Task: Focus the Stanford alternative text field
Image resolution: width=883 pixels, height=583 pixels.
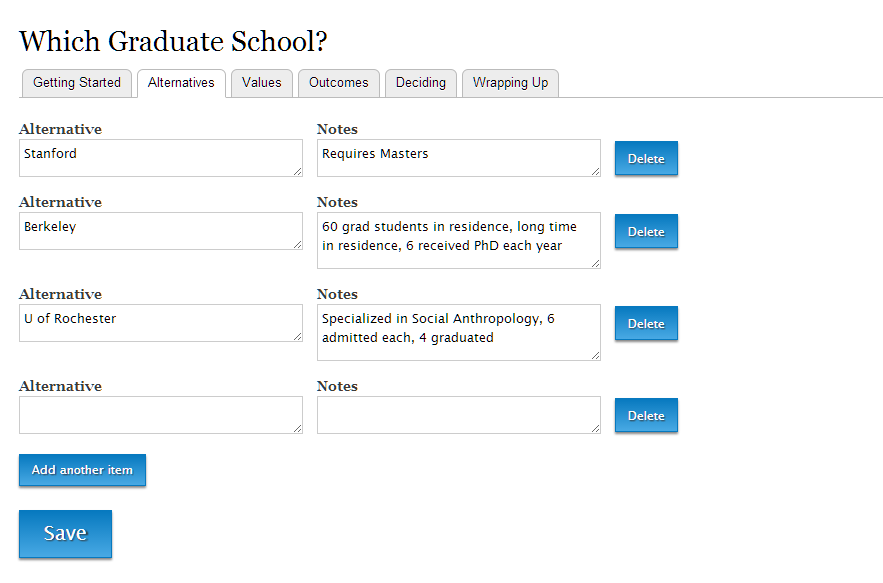Action: (161, 158)
